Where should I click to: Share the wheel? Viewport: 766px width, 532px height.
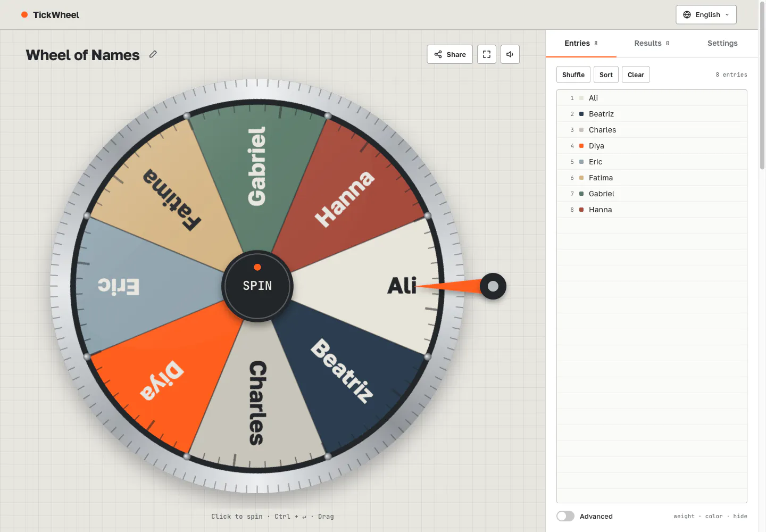coord(450,54)
